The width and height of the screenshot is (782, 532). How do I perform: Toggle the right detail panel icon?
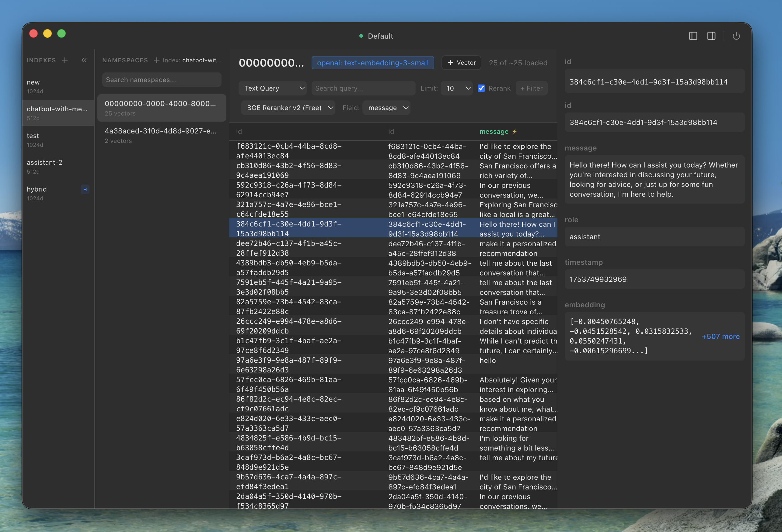(711, 36)
